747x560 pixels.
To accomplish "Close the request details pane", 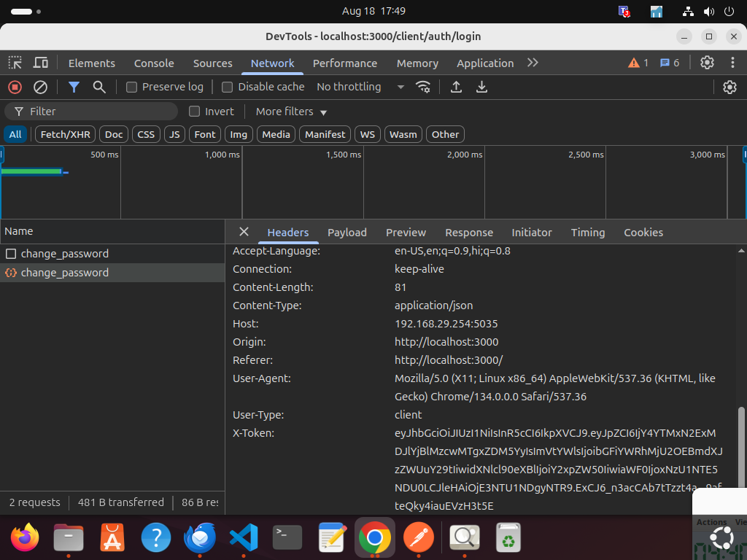I will click(x=244, y=232).
